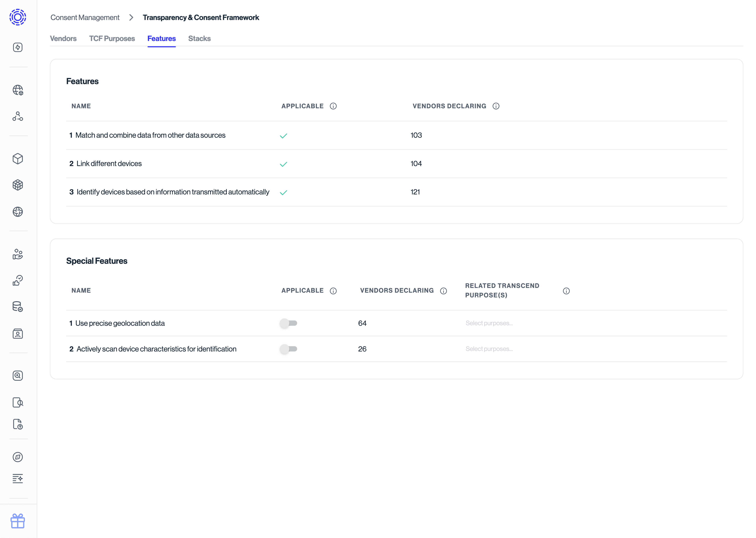Screen dimensions: 756x538
Task: Open the ID-card privacy requests sidebar icon
Action: click(x=18, y=334)
